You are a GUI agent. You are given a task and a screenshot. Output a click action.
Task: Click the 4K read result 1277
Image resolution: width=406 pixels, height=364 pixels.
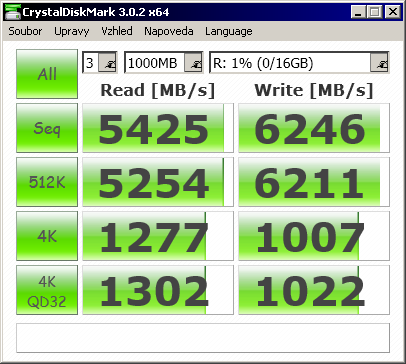click(158, 236)
